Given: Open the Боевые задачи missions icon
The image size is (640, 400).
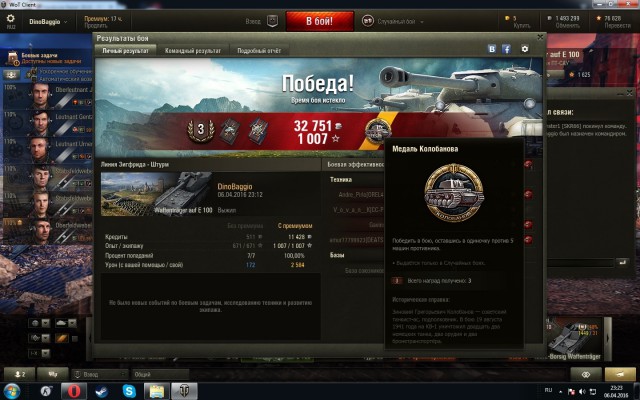Looking at the screenshot, I should point(13,58).
